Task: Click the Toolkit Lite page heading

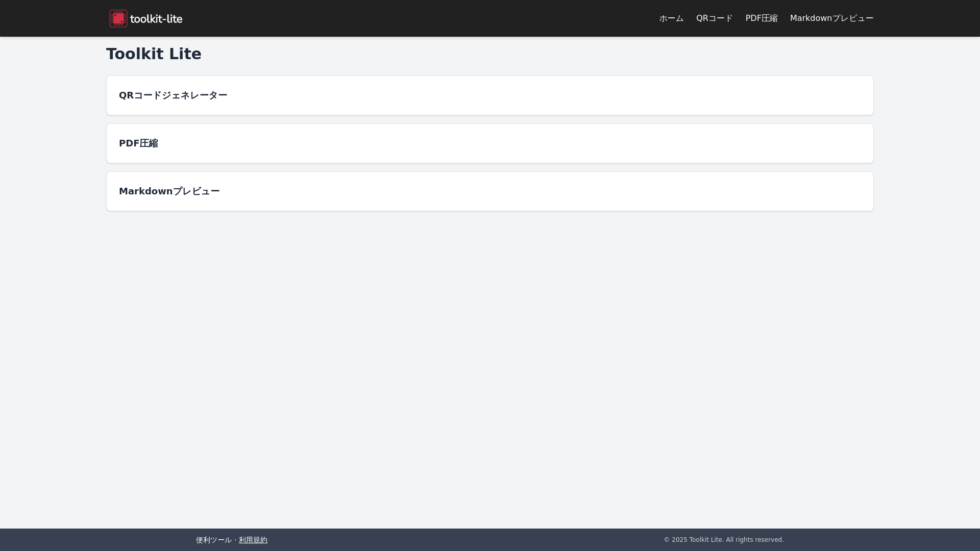Action: [x=154, y=54]
